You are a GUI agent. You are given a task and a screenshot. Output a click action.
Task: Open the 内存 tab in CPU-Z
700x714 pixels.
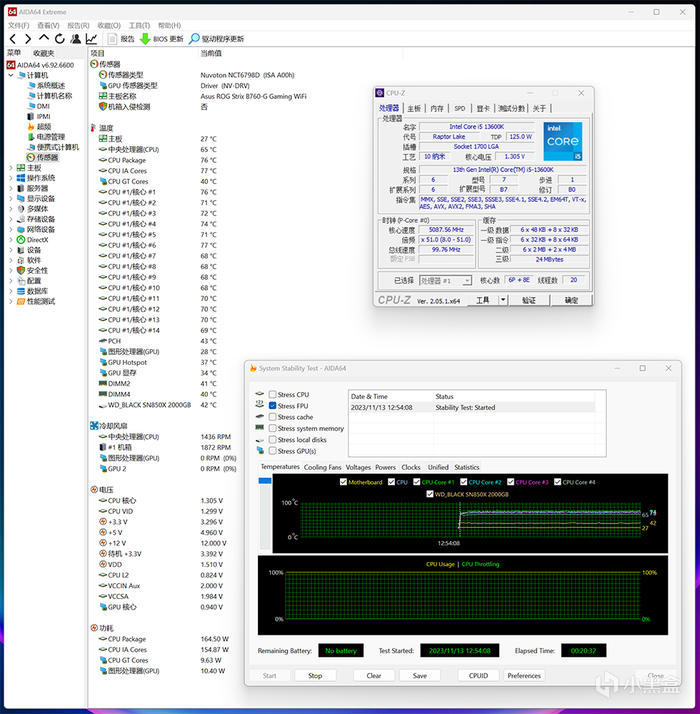tap(437, 108)
